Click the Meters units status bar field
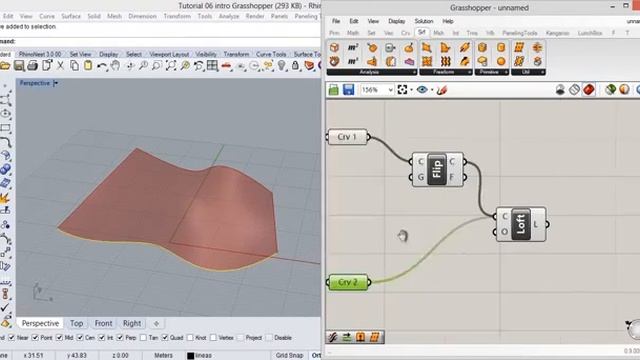Image resolution: width=640 pixels, height=360 pixels. [x=163, y=355]
